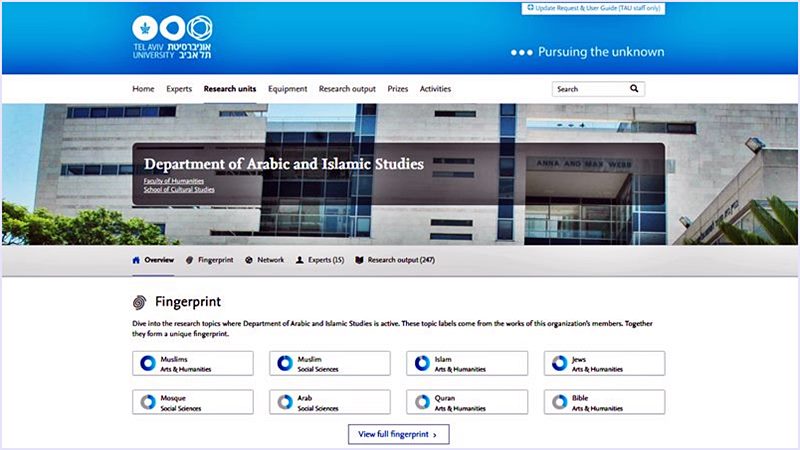Screen dimensions: 800x450
Task: Click View full fingerprint button
Action: [x=398, y=434]
